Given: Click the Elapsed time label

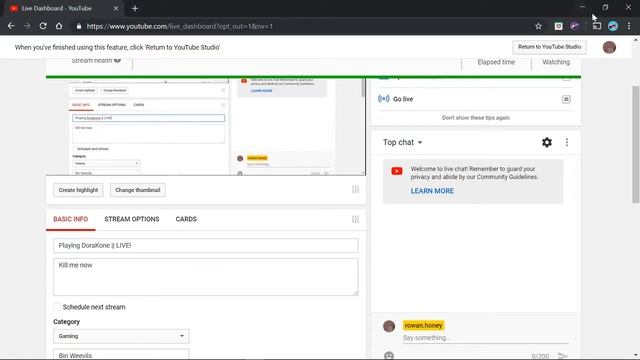Looking at the screenshot, I should tap(496, 62).
